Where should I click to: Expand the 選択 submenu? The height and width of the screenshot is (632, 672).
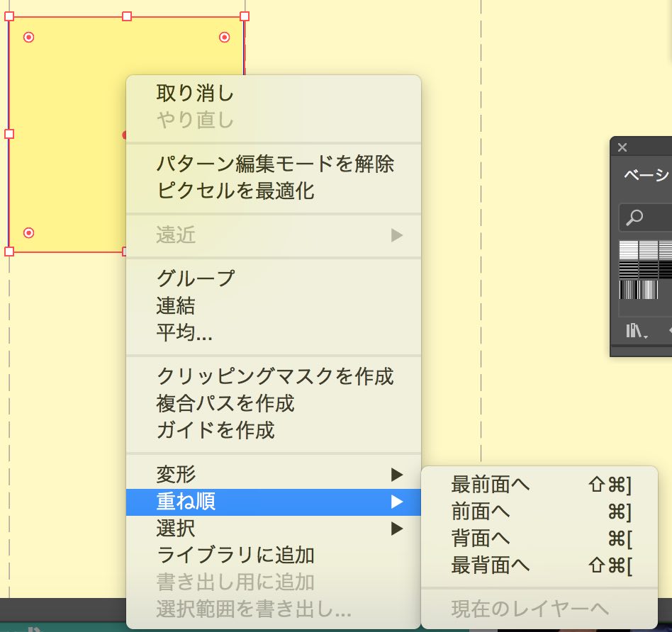[274, 529]
